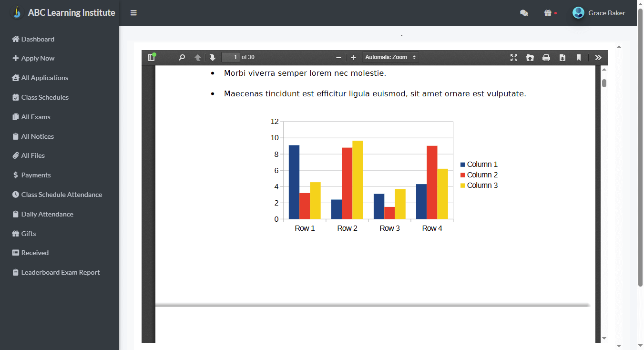Click the bookmark current view icon
The height and width of the screenshot is (350, 644).
coord(579,58)
